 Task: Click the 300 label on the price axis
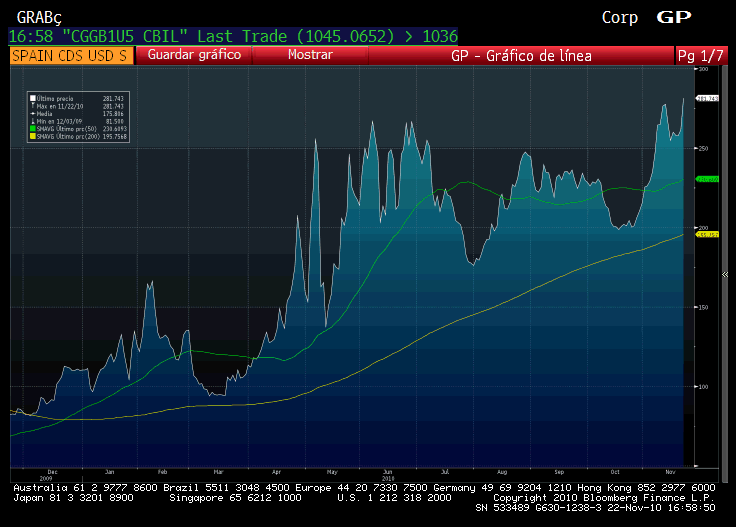point(703,69)
